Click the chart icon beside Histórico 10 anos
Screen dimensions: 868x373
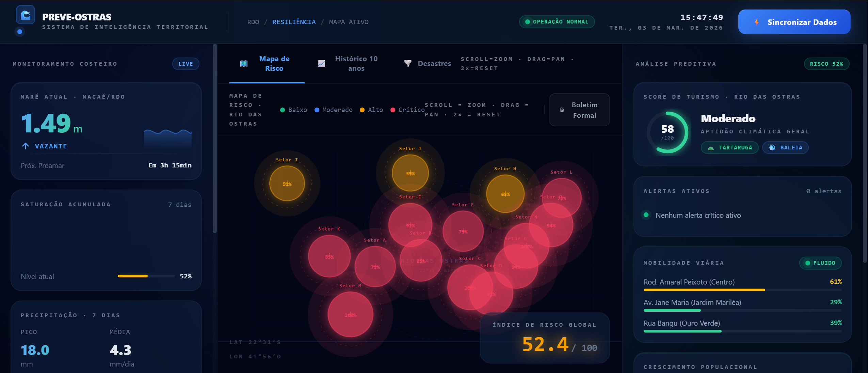click(x=321, y=64)
